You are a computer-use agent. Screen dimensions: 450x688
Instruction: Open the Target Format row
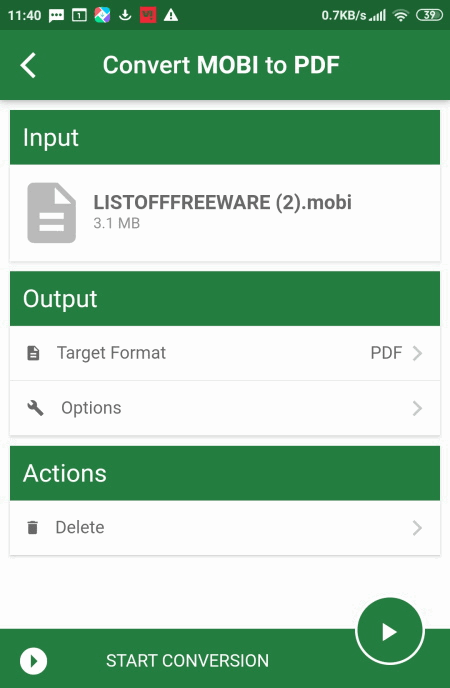(x=225, y=353)
